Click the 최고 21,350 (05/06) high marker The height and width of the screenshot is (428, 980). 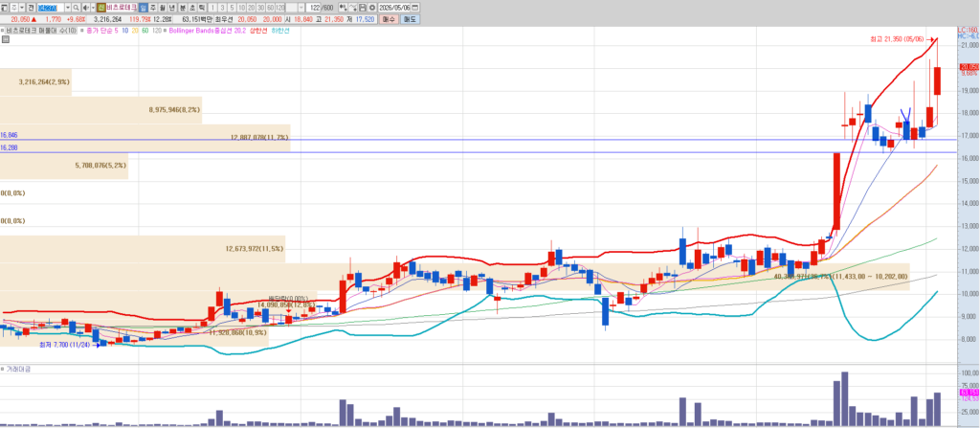896,39
